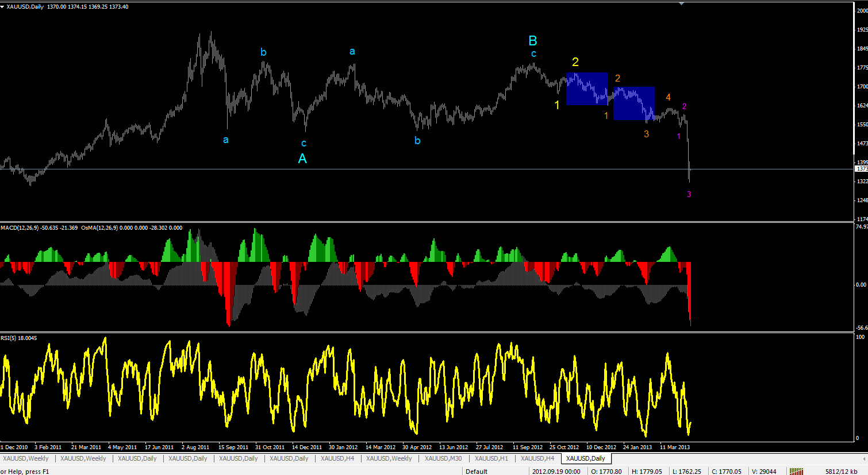Click the triangle beside the XAUUSD,Daily chart title
The height and width of the screenshot is (475, 868).
[x=3, y=7]
